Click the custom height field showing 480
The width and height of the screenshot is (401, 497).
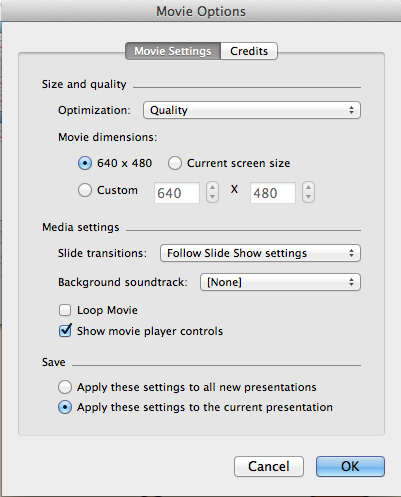(x=273, y=193)
